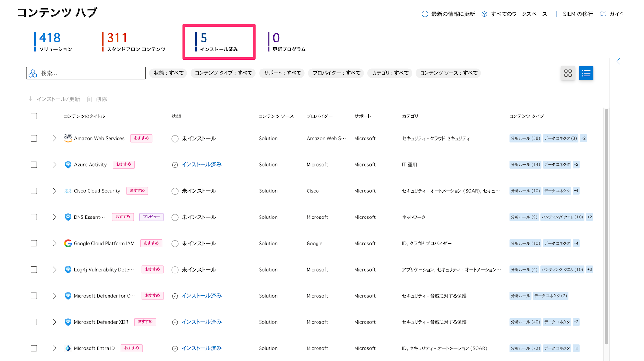Screen dimensions: 644x361
Task: Click the Azure Activity shield icon
Action: point(68,165)
